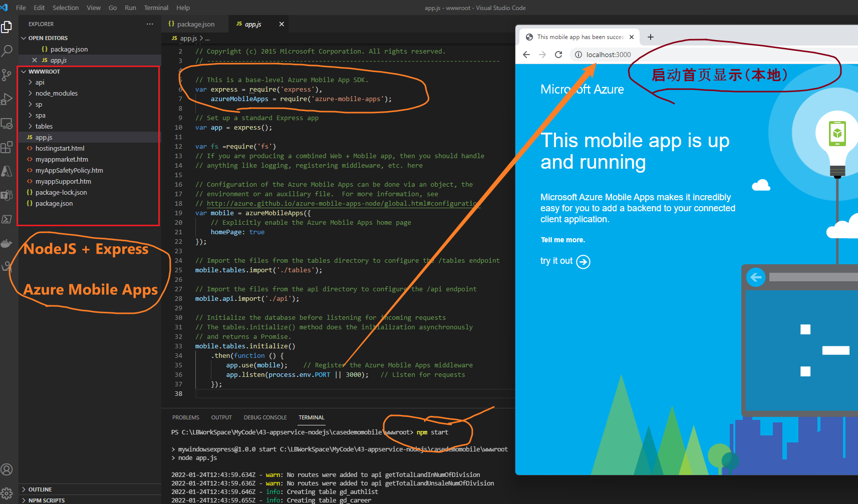
Task: Open hostingstart.html in the file tree
Action: pyautogui.click(x=60, y=149)
